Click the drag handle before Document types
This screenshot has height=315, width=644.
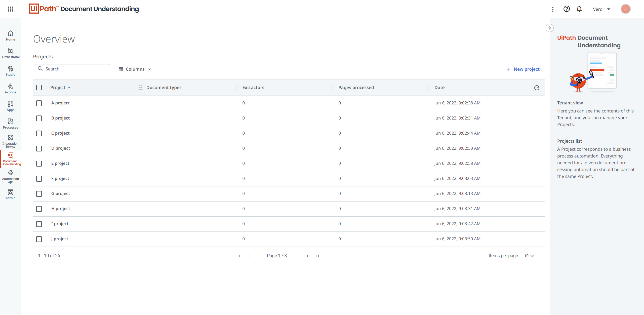[141, 88]
